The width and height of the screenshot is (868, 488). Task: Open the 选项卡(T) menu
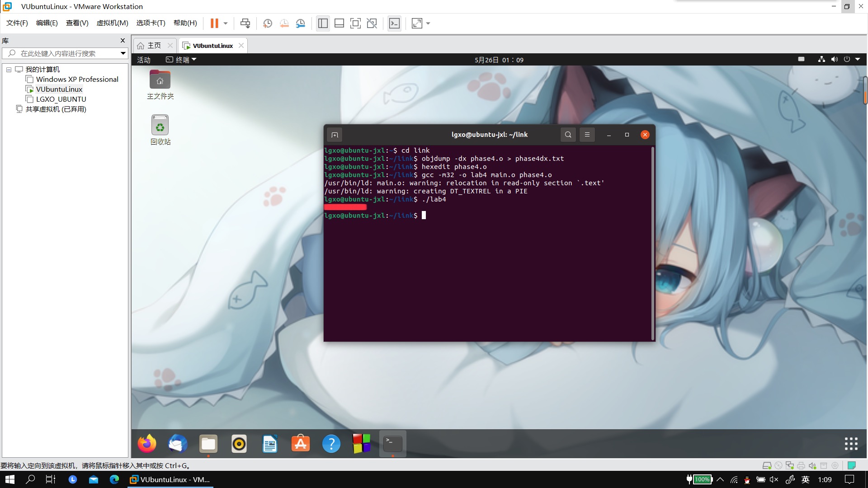[x=151, y=23]
